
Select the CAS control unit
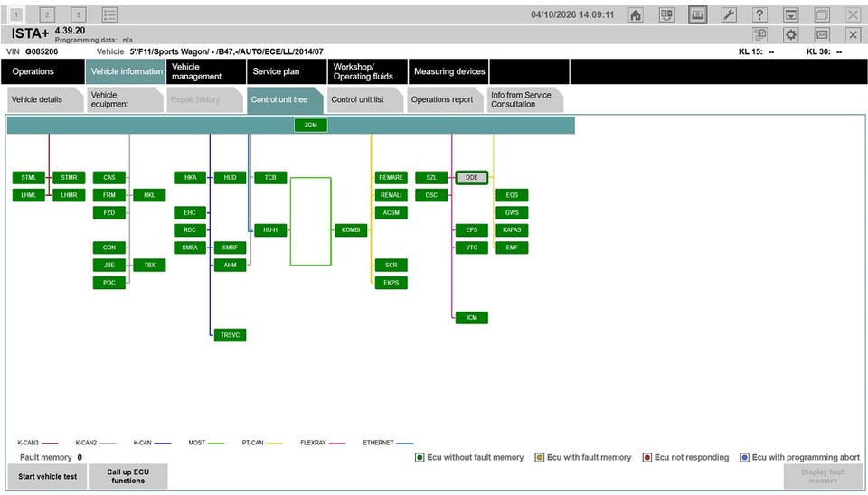(109, 178)
